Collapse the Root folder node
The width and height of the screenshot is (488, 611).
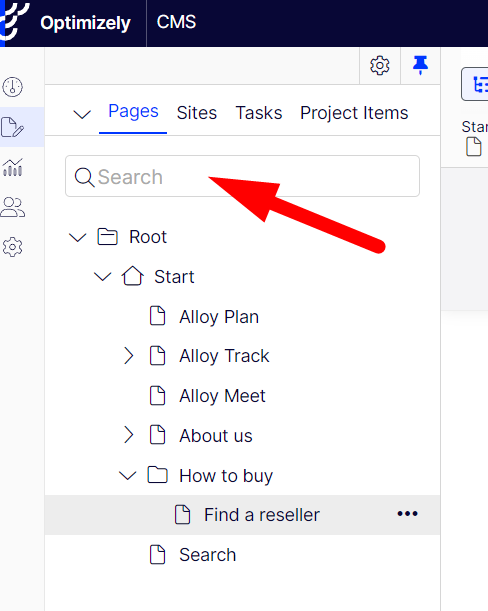pyautogui.click(x=77, y=237)
